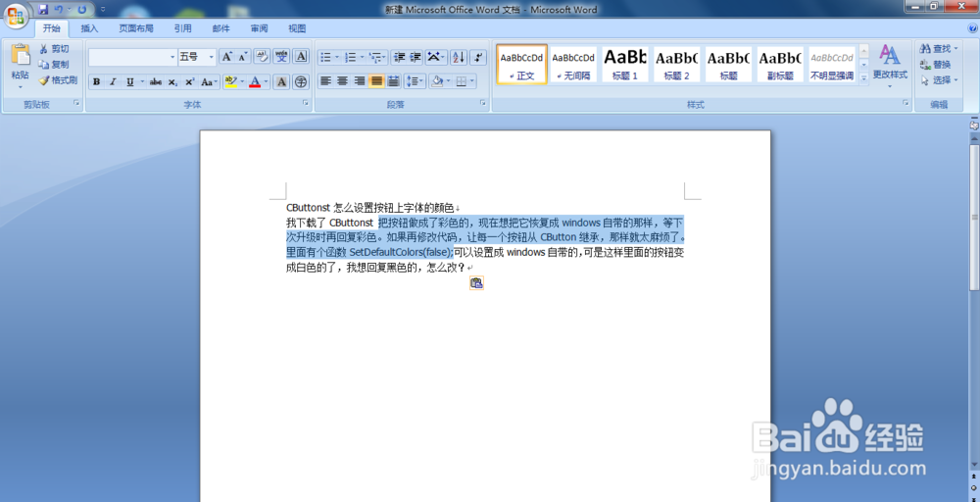
Task: Center the paragraph text
Action: pyautogui.click(x=342, y=81)
